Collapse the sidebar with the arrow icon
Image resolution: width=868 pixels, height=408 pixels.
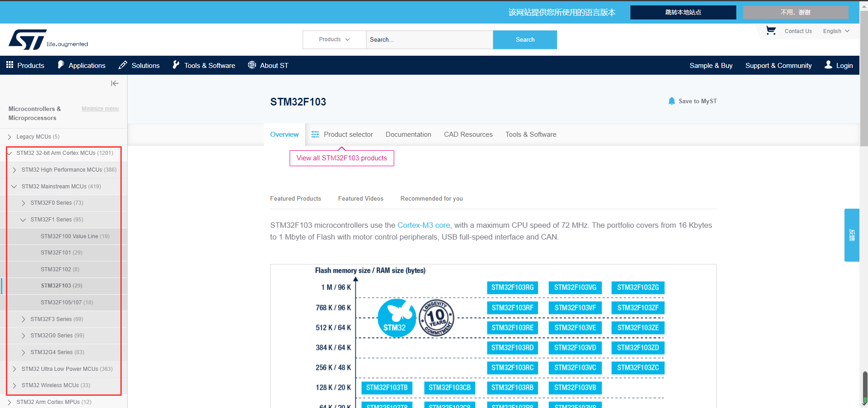coord(115,83)
